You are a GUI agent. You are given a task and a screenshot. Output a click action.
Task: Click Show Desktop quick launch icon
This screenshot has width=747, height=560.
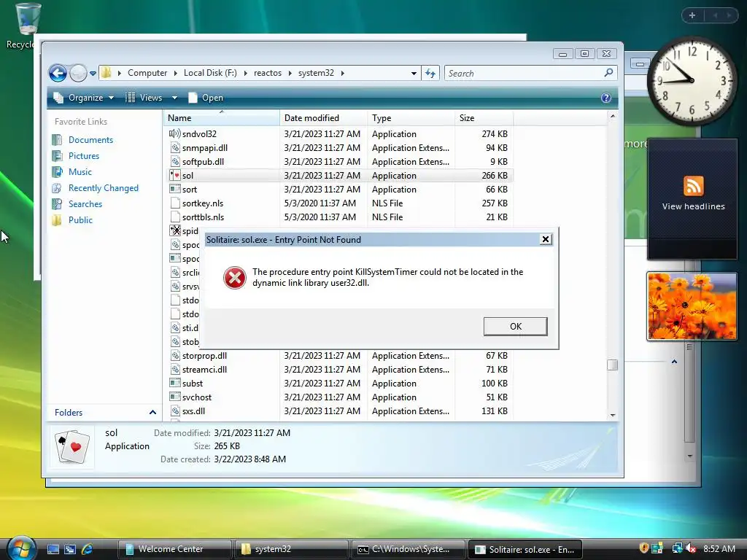[x=53, y=549]
